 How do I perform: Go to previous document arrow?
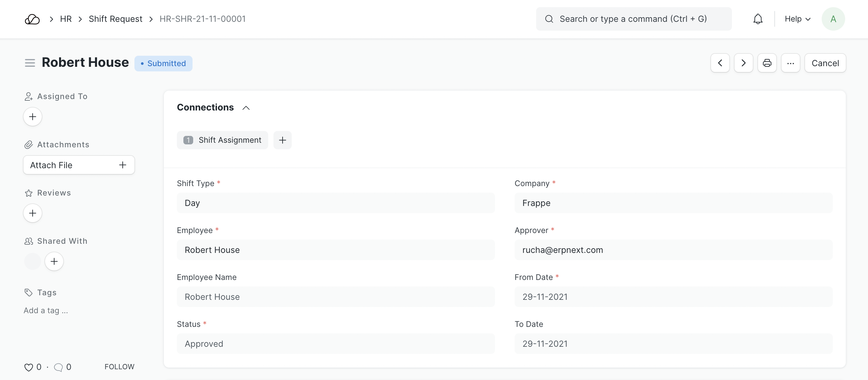point(720,63)
